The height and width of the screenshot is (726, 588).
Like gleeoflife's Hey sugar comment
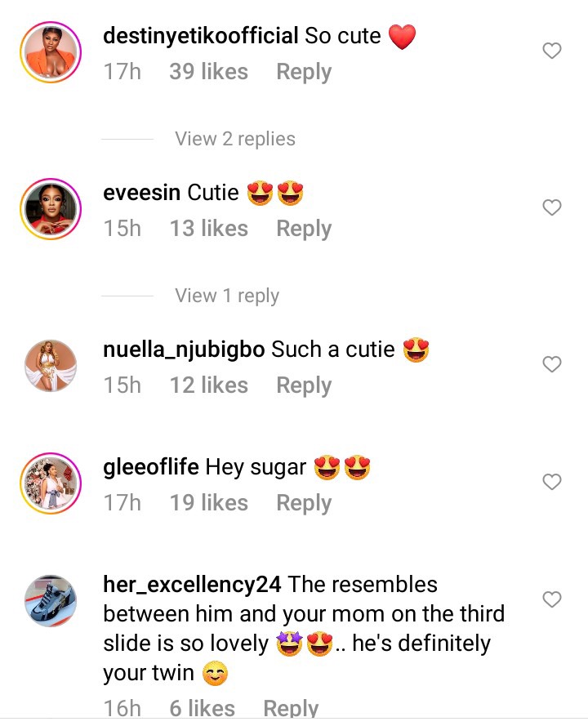click(552, 482)
